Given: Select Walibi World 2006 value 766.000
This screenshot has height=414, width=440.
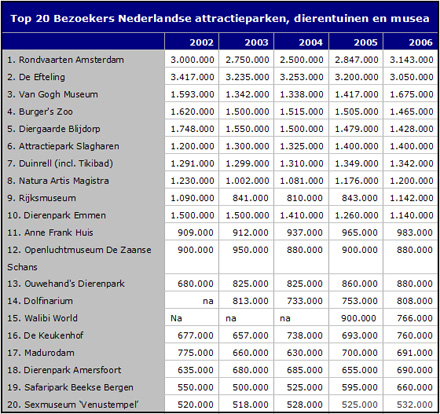Looking at the screenshot, I should click(415, 318).
